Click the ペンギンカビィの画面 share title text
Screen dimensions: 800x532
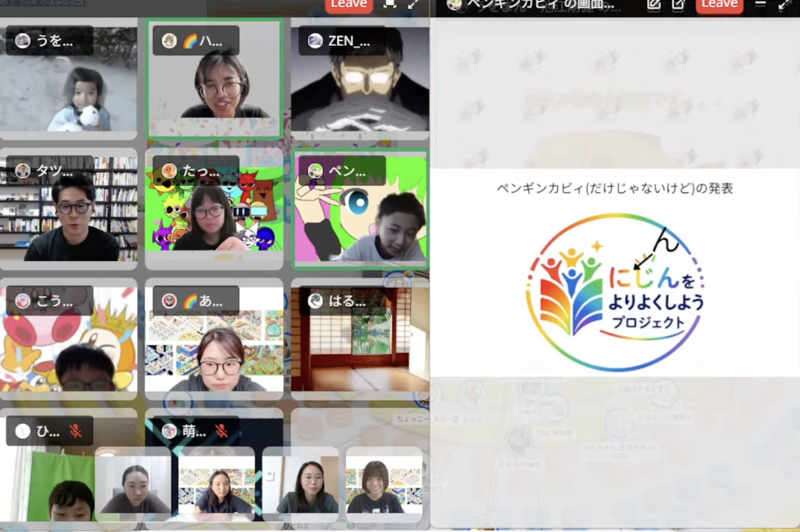pyautogui.click(x=541, y=5)
